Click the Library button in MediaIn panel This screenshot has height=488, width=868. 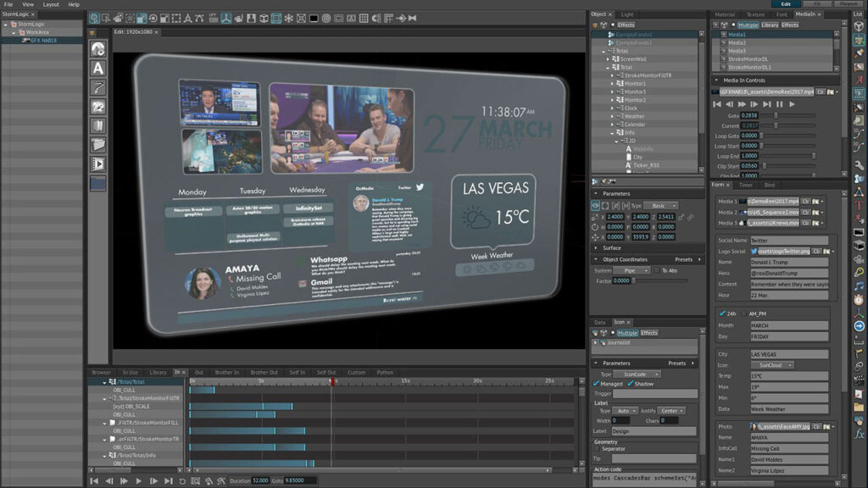pyautogui.click(x=770, y=25)
